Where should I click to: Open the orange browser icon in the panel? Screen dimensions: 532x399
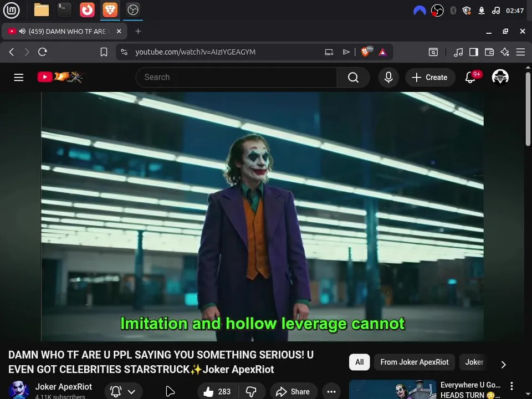point(87,10)
